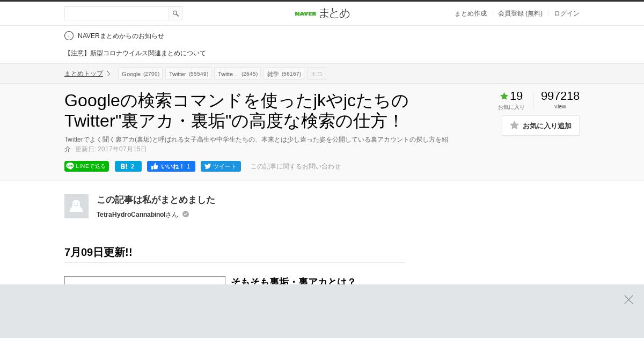Like with Facebook いいね! button
The height and width of the screenshot is (338, 644).
(171, 166)
